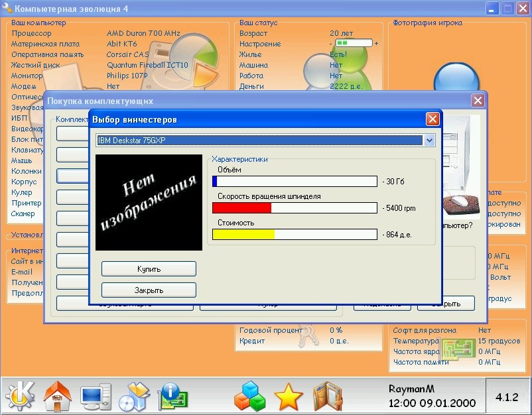Screen dimensions: 532x415
Task: Click Материнская плата label
Action: [46, 44]
